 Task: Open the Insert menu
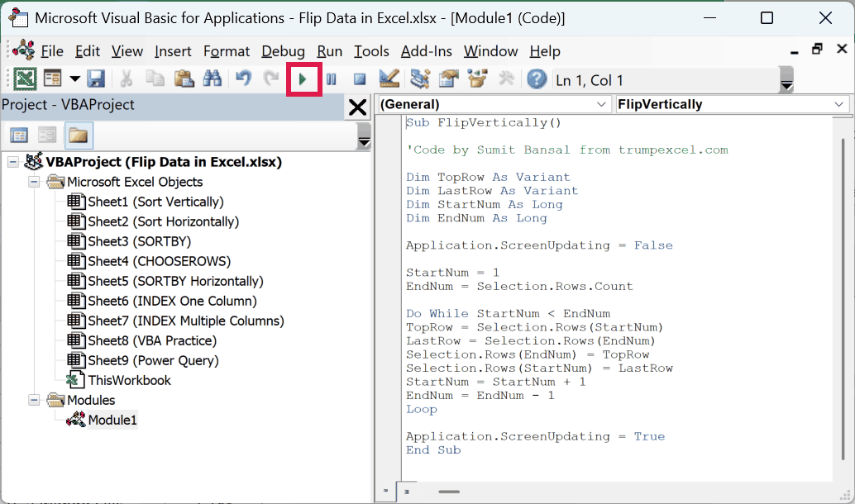click(173, 51)
